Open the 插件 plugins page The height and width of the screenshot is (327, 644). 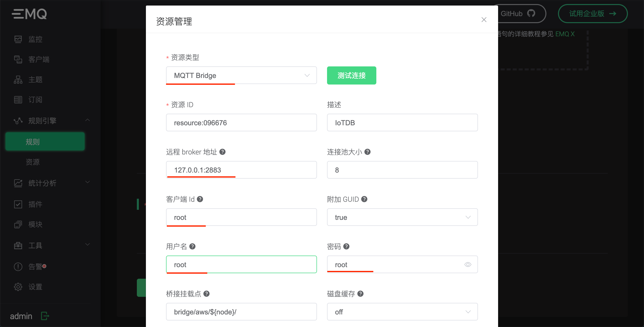(x=35, y=204)
